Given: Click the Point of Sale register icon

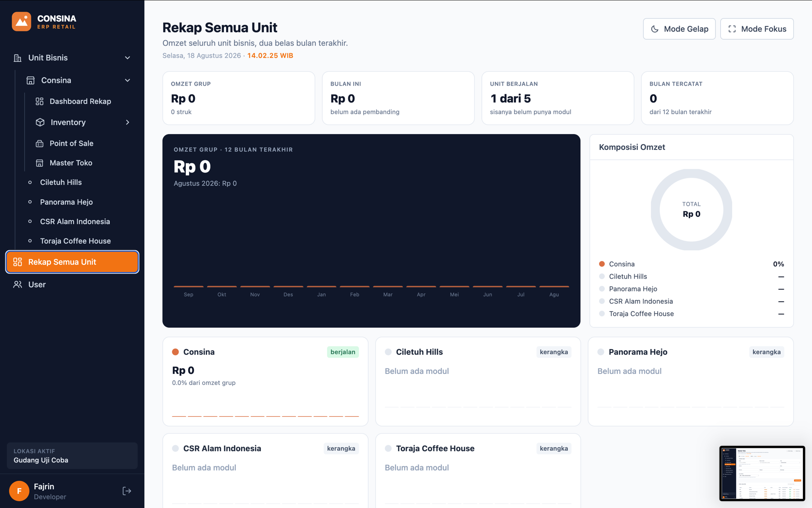Looking at the screenshot, I should pos(40,144).
